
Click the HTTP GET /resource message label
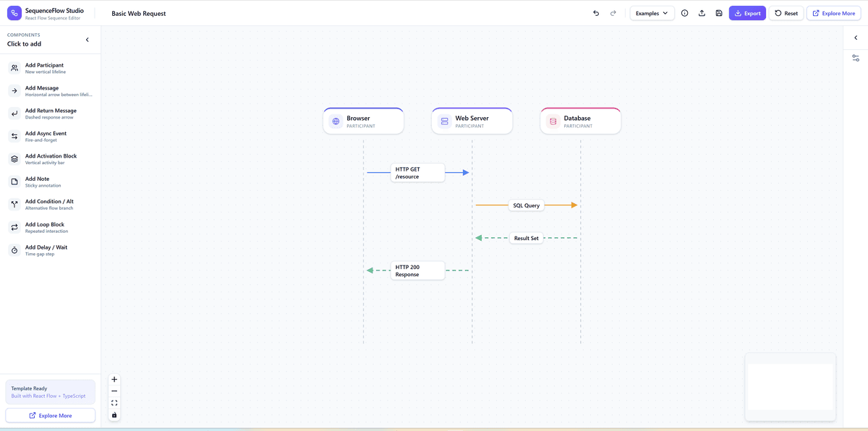point(417,173)
